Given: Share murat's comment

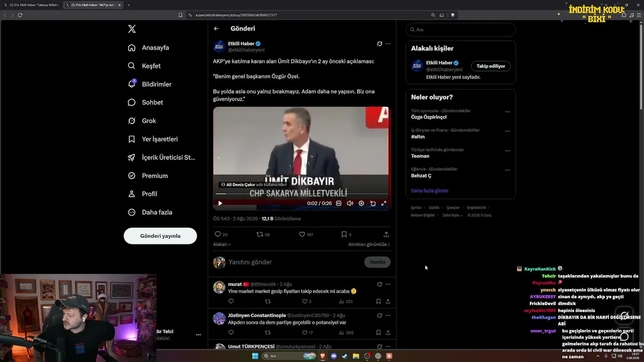Looking at the screenshot, I should tap(388, 302).
